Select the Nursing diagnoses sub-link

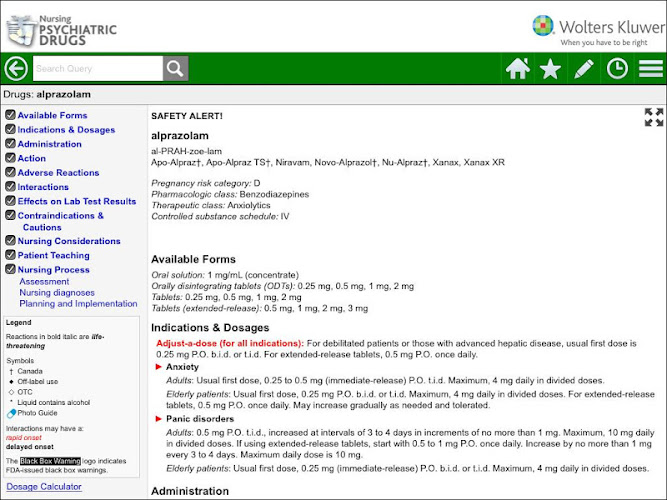(57, 293)
